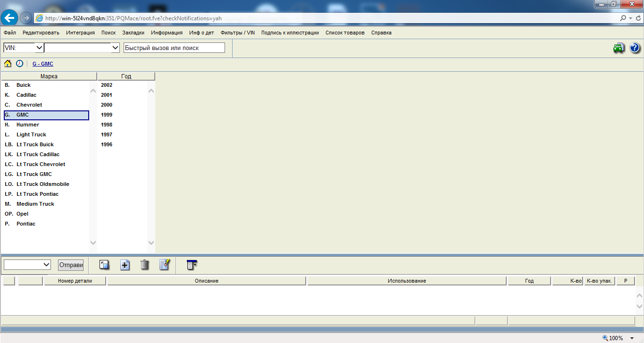Screen dimensions: 644x343
Task: Open the Список товаров menu
Action: point(345,33)
